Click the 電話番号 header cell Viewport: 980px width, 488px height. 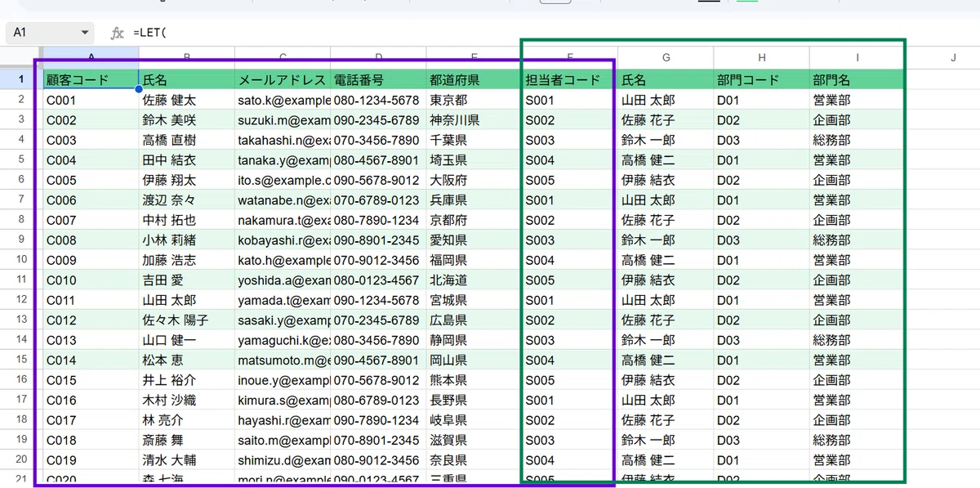pyautogui.click(x=378, y=80)
